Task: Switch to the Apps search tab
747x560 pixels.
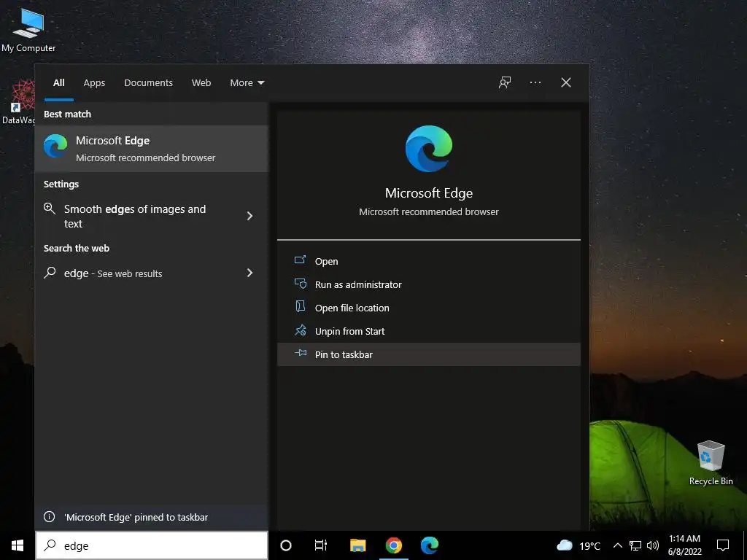Action: click(x=94, y=83)
